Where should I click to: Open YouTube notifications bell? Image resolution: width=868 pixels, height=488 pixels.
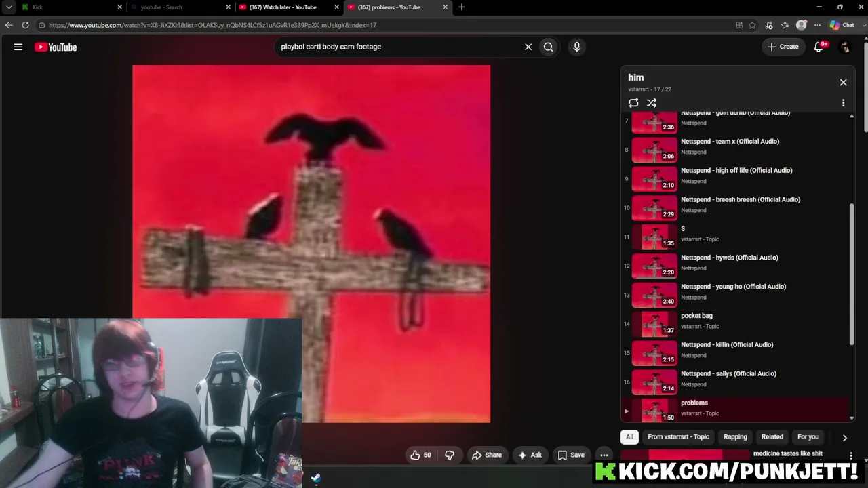(819, 47)
